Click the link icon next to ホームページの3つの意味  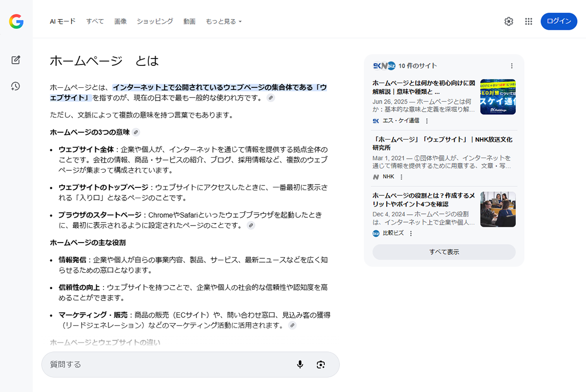pyautogui.click(x=136, y=132)
